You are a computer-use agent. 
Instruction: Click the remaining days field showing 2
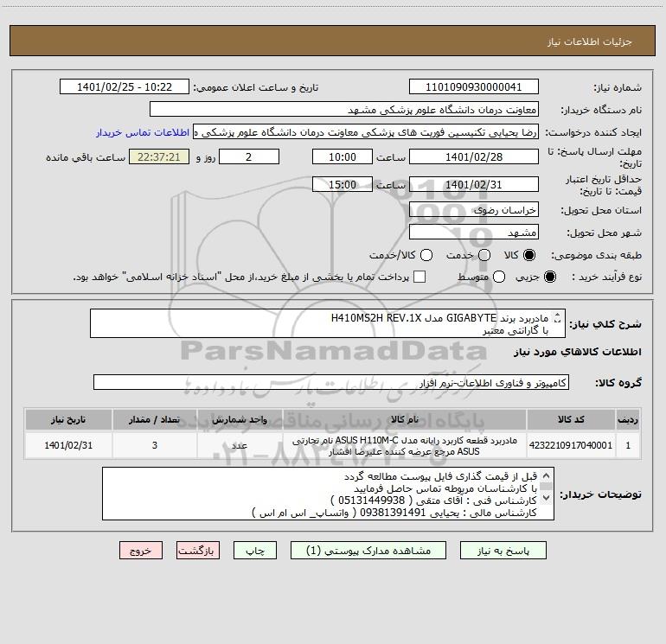point(249,156)
